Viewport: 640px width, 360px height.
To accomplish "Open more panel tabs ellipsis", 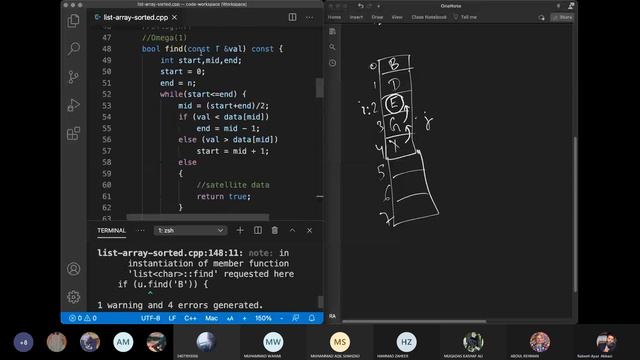I will [140, 231].
